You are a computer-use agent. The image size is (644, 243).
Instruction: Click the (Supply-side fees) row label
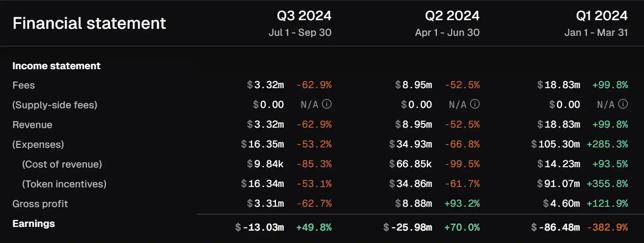[55, 105]
